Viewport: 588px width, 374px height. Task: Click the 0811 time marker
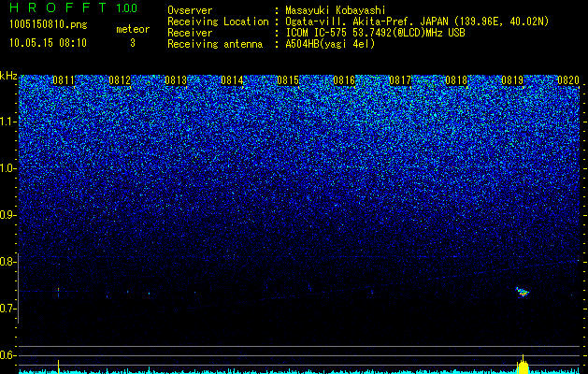pyautogui.click(x=64, y=80)
